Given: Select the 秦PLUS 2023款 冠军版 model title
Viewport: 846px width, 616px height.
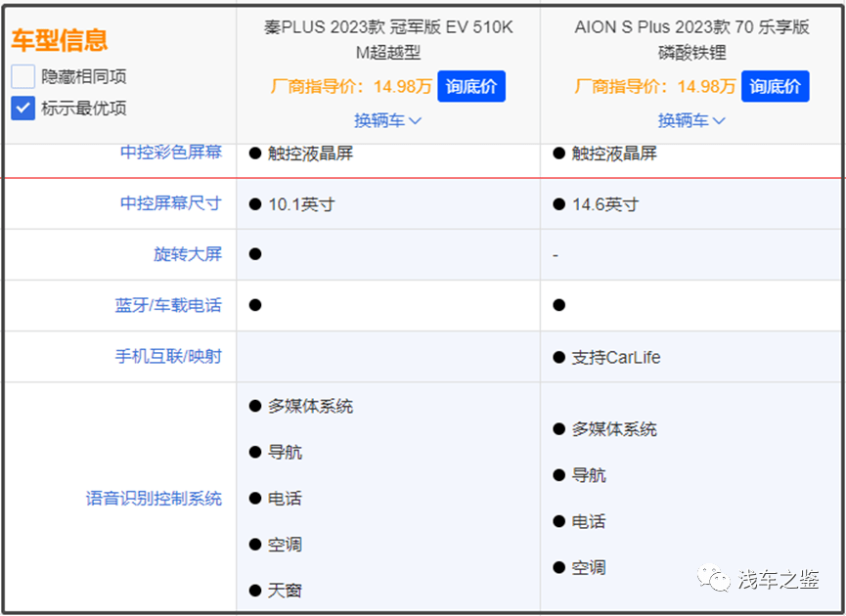Looking at the screenshot, I should coord(388,39).
